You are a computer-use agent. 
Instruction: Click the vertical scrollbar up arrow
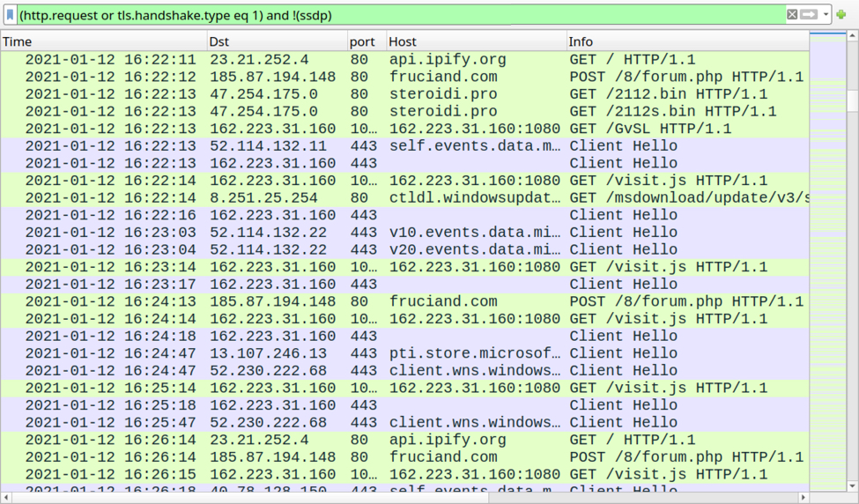point(853,36)
